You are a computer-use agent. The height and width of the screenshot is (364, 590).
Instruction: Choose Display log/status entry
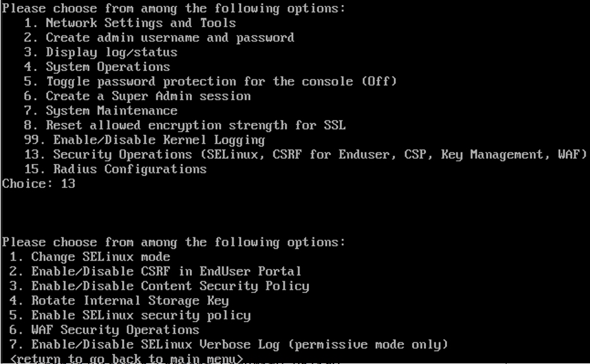pos(101,53)
